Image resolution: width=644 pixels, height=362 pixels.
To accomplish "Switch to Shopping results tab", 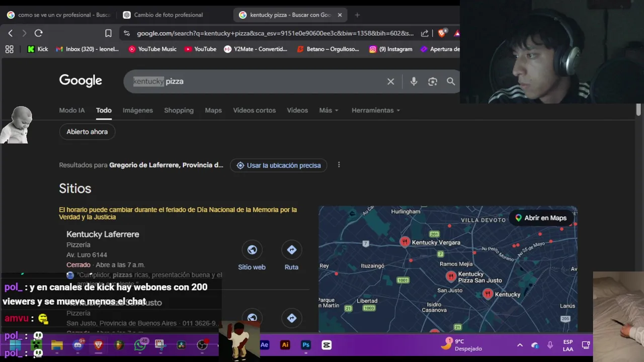I will pos(179,110).
